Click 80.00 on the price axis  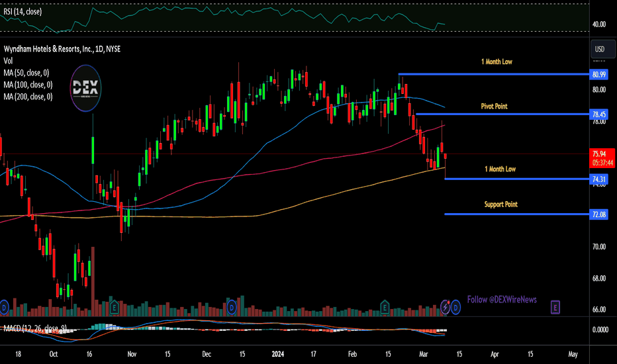click(599, 90)
